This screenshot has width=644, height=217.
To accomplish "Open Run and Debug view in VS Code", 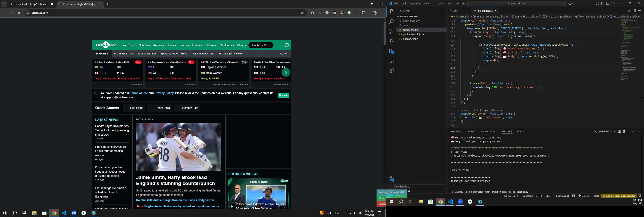I will (x=391, y=41).
